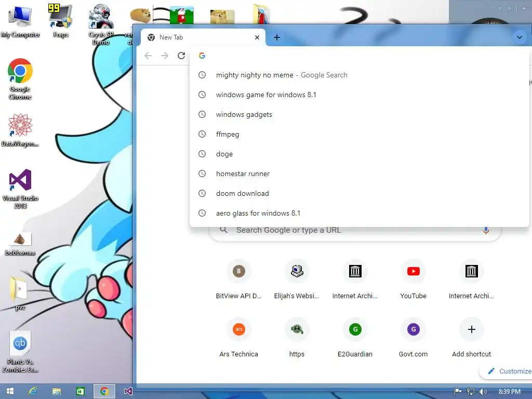
Task: Select the pvz folder on desktop
Action: [x=20, y=294]
